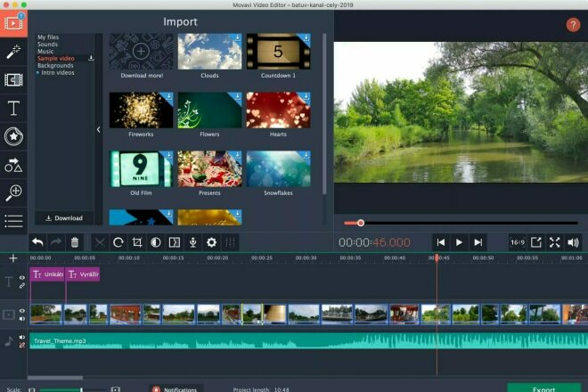Select the Clouds sample video
Viewport: 588px width, 392px height.
tap(209, 52)
